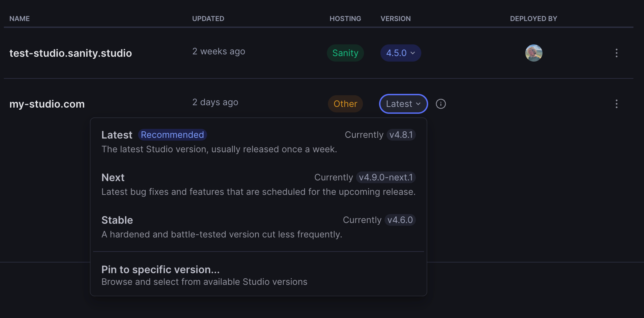644x318 pixels.
Task: Click the v4.8.1 version tag
Action: [x=401, y=135]
